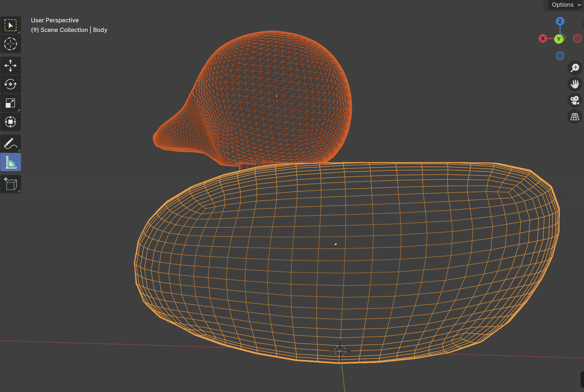
Task: Activate the Cursor tool
Action: click(x=10, y=44)
